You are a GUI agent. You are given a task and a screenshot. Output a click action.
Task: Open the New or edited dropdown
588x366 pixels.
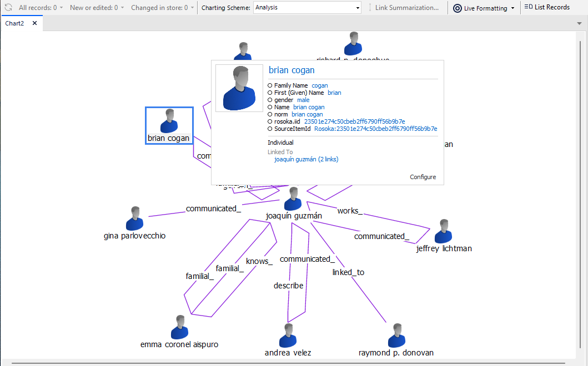[x=97, y=8]
